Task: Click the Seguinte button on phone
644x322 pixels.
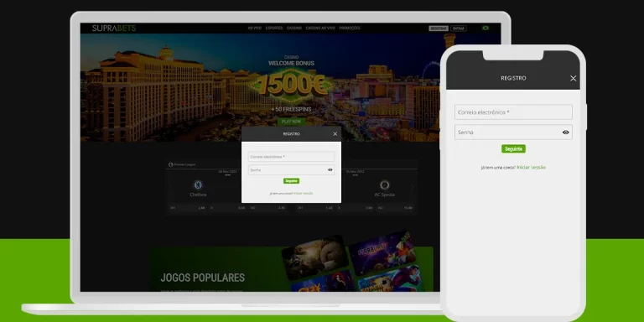Action: [x=513, y=148]
